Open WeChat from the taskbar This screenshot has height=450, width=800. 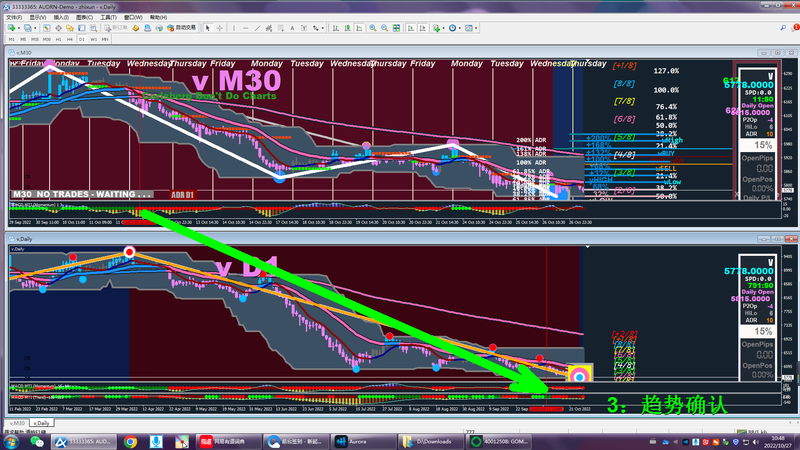click(x=37, y=442)
